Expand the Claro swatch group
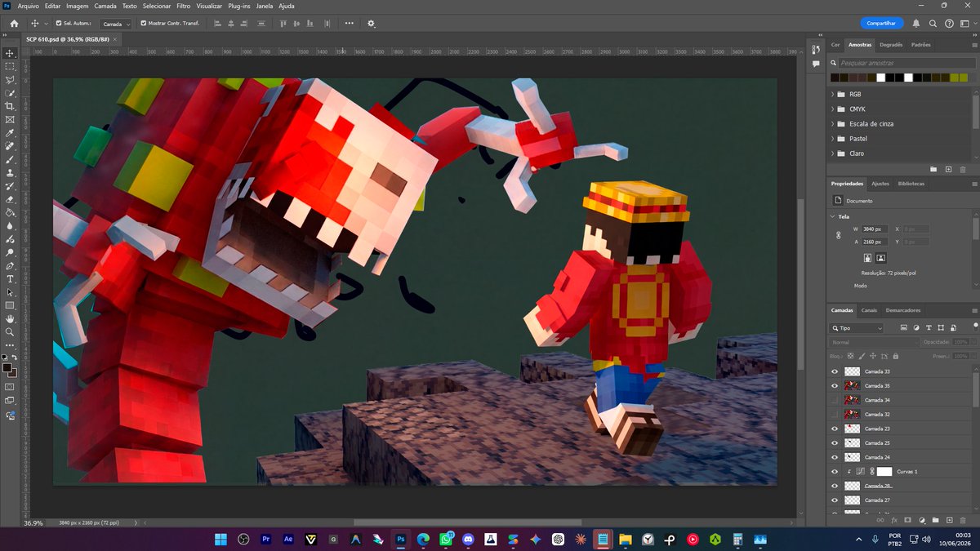Viewport: 980px width, 551px height. point(833,153)
